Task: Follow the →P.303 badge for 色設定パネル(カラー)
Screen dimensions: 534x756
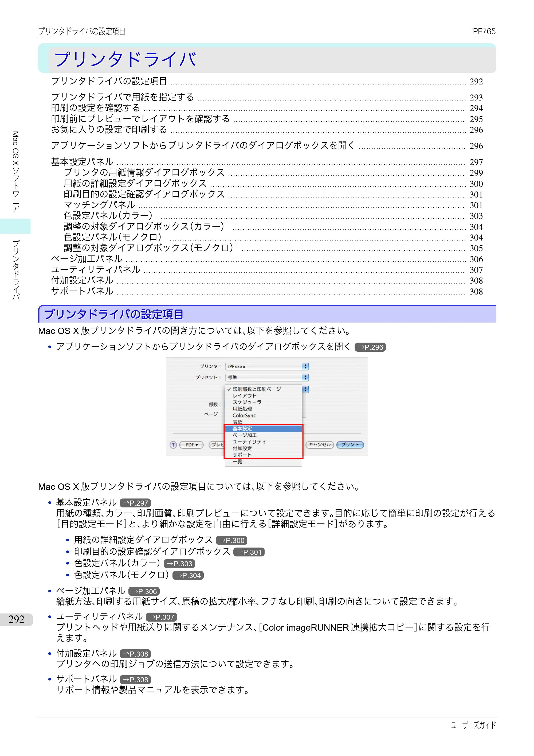Action: (x=179, y=563)
